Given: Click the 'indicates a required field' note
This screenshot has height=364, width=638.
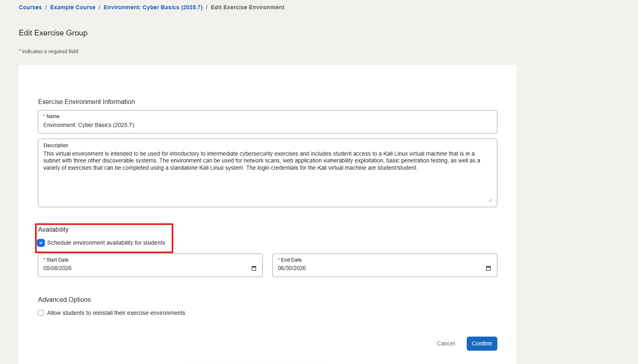Looking at the screenshot, I should [x=48, y=51].
